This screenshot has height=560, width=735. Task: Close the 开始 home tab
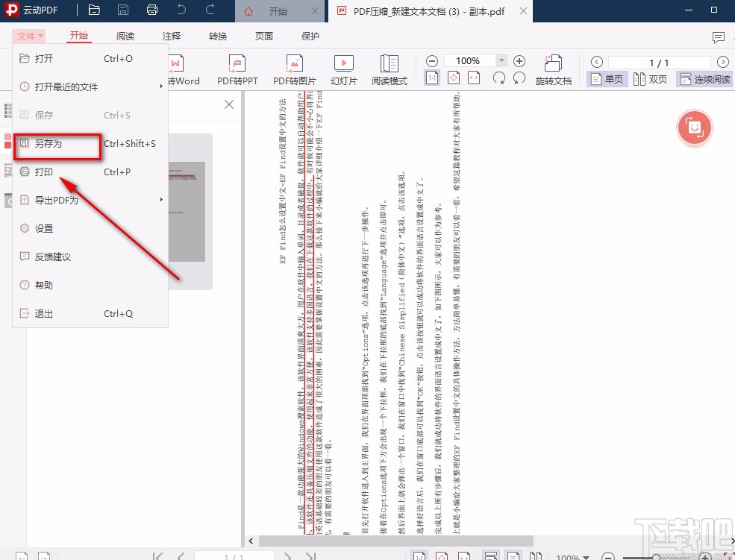pyautogui.click(x=316, y=11)
